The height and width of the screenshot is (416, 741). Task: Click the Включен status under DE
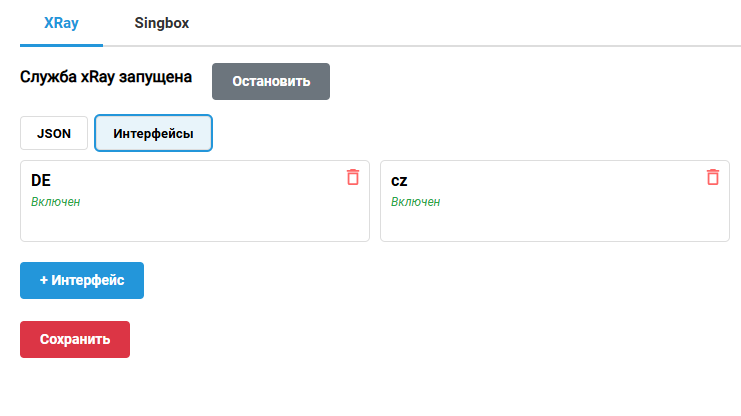coord(55,202)
